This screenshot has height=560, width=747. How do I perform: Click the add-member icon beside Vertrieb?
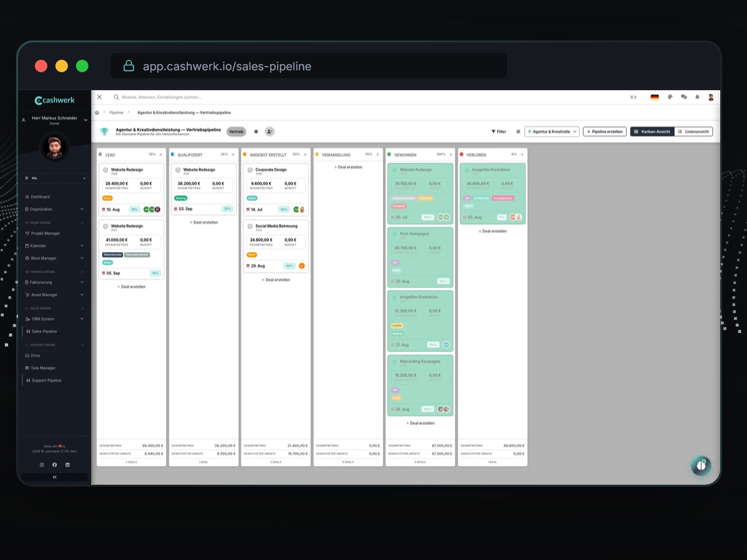(x=270, y=131)
